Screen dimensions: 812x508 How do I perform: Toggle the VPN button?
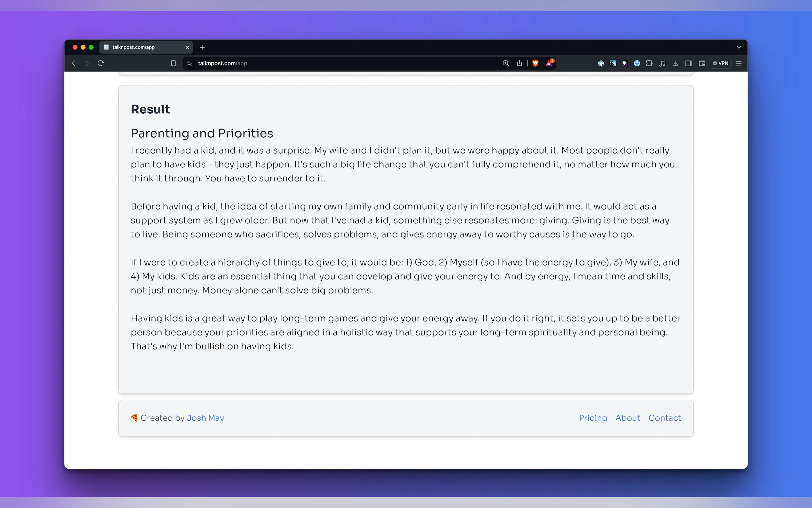click(x=721, y=63)
